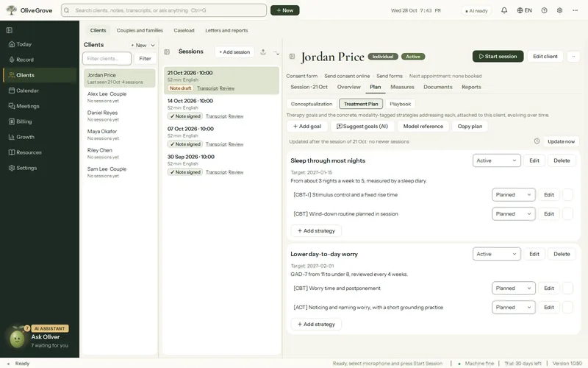Open the Overview tab for Jordan Price

348,87
